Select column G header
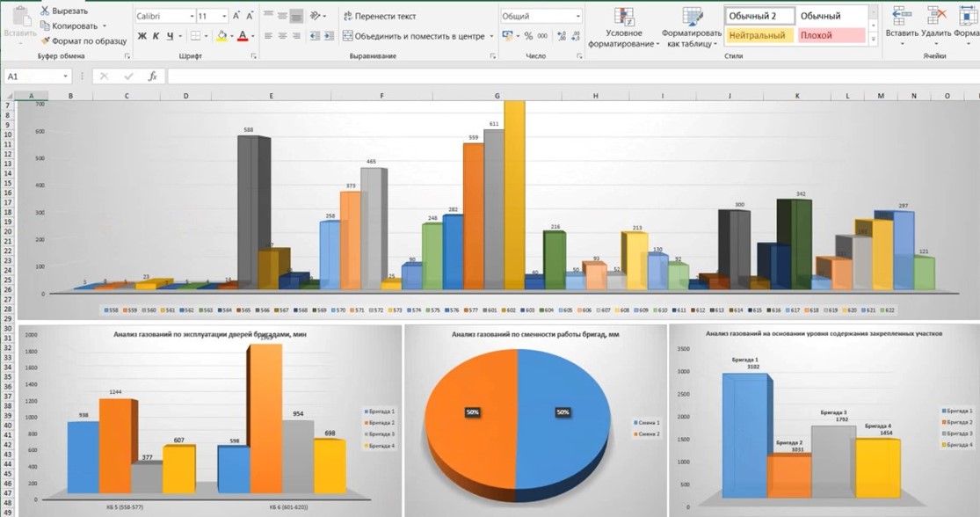The width and height of the screenshot is (980, 517). click(x=497, y=96)
